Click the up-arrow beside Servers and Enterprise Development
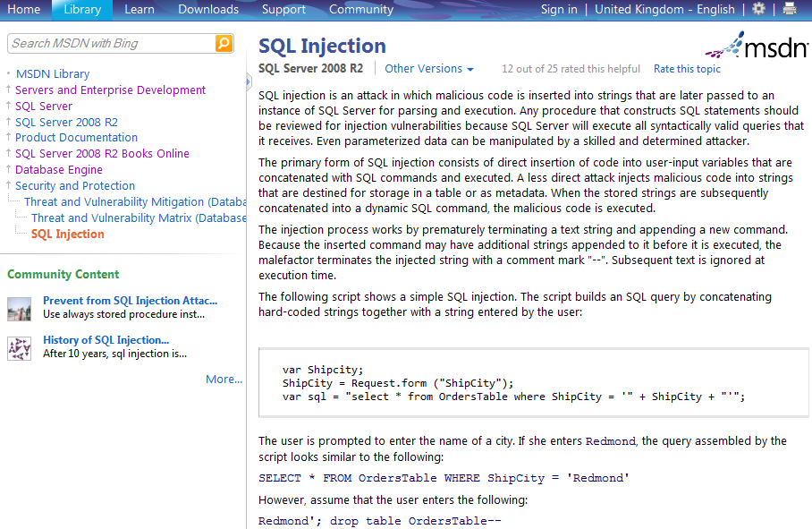Image resolution: width=812 pixels, height=529 pixels. click(x=8, y=90)
